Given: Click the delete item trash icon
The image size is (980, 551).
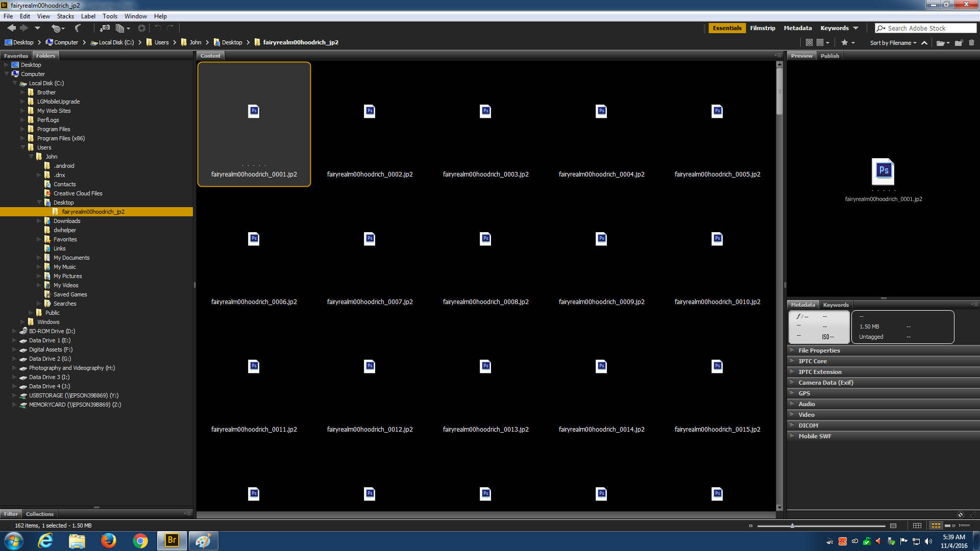Looking at the screenshot, I should (x=971, y=43).
